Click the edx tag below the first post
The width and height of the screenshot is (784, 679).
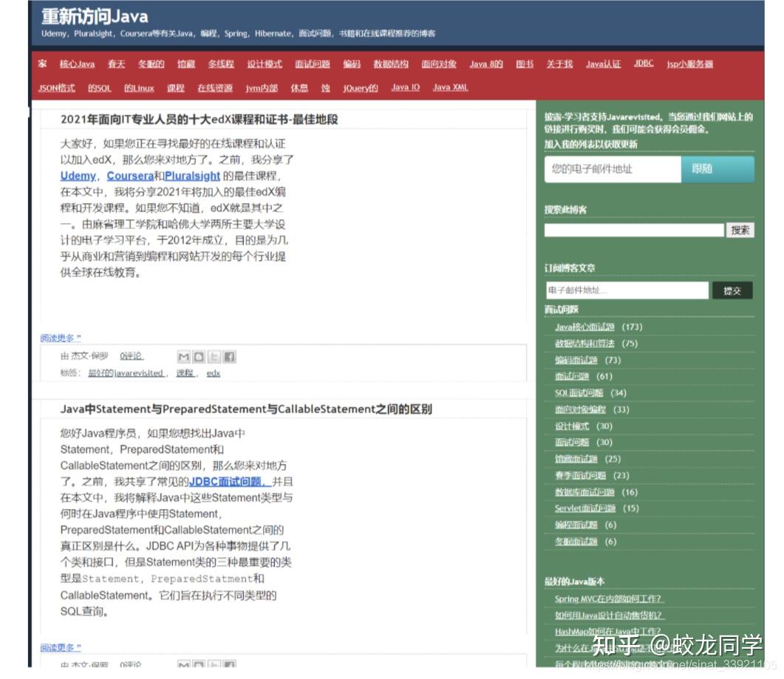point(212,373)
